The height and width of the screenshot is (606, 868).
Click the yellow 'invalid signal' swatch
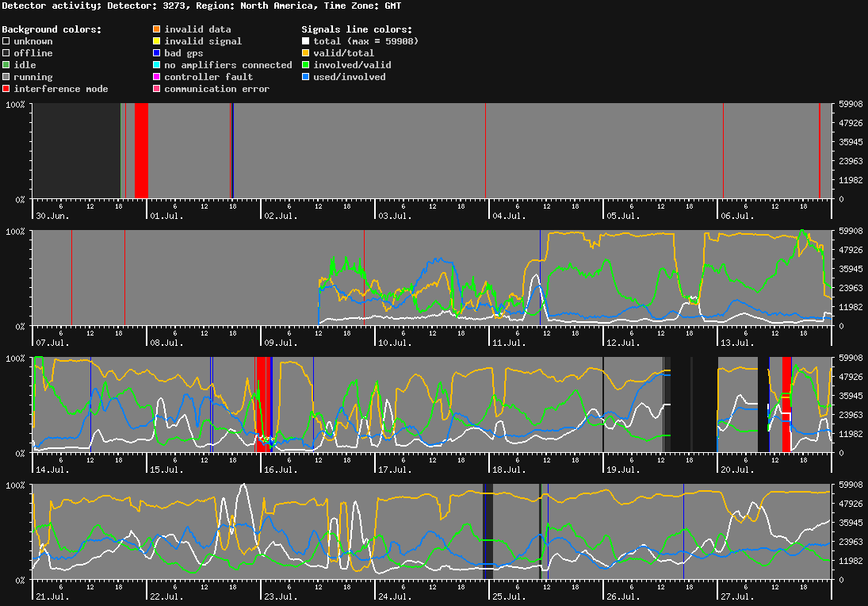coord(157,41)
